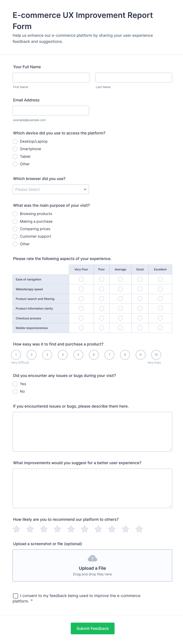Select the third star rating
The width and height of the screenshot is (183, 644).
pos(44,529)
